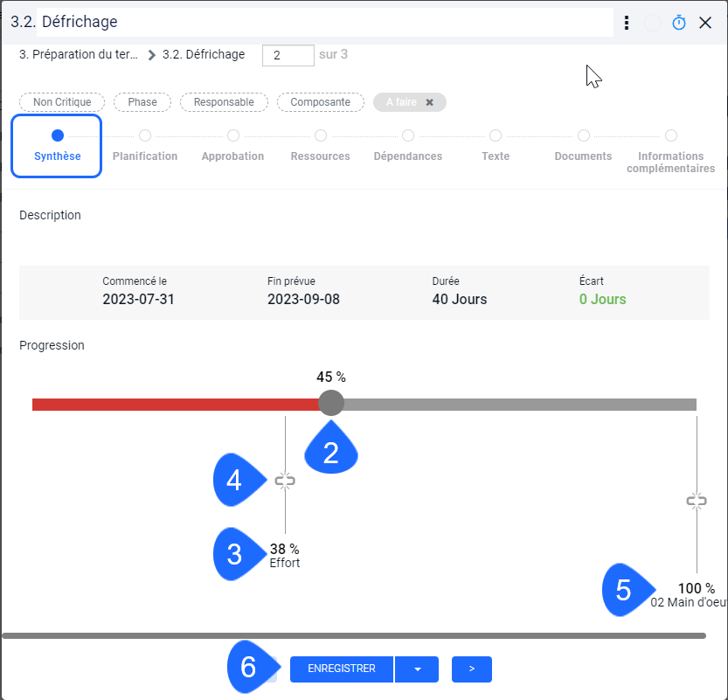728x700 pixels.
Task: Close the Défrichage task dialog
Action: point(704,22)
